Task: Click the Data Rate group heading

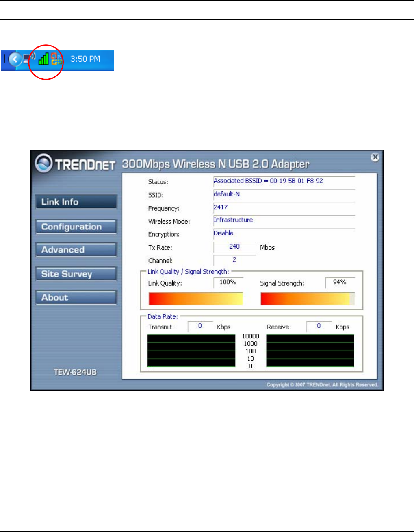Action: (x=163, y=316)
